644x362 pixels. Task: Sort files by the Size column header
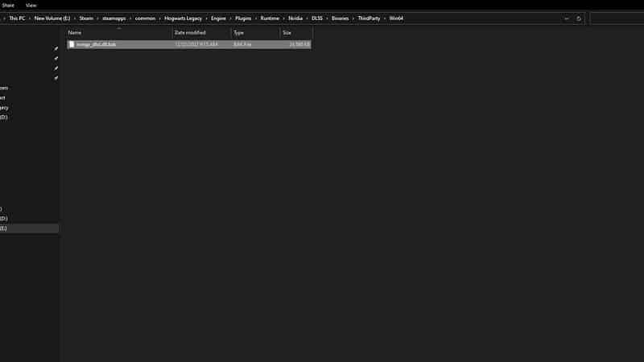[287, 32]
